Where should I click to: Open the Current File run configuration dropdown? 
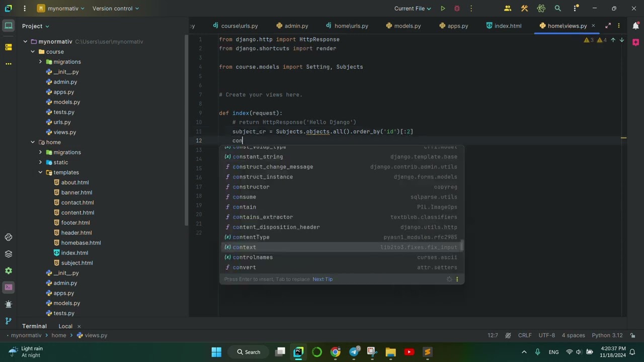(x=413, y=9)
